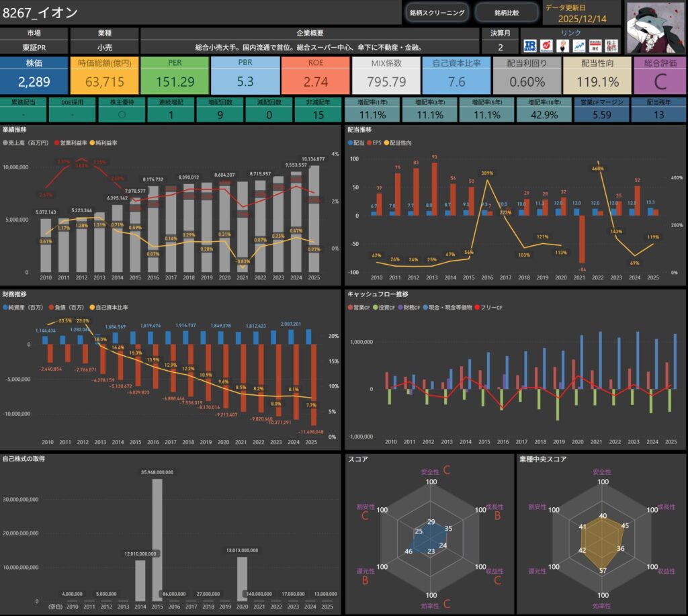Click the person portrait link icon
This screenshot has width=688, height=616.
[x=562, y=46]
